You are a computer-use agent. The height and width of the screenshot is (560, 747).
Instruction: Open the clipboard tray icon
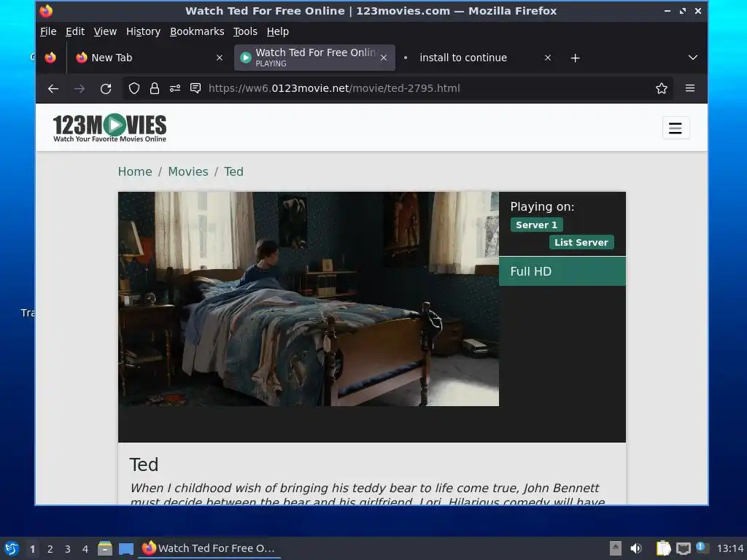[663, 548]
